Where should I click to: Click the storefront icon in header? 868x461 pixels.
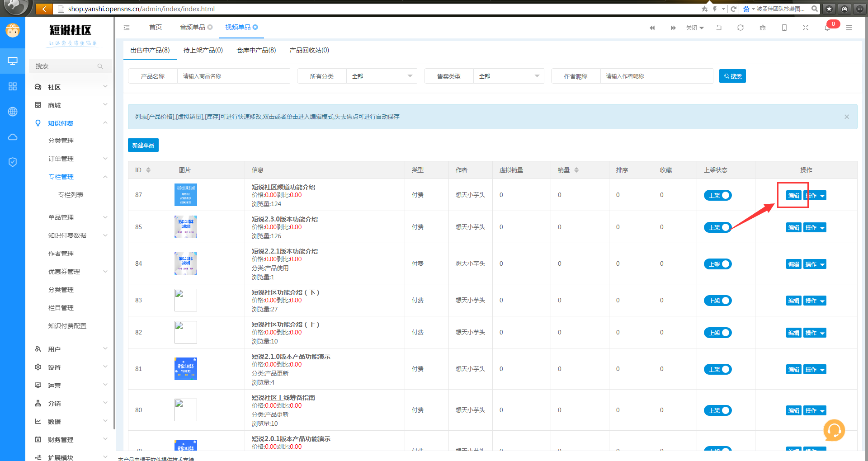click(763, 28)
